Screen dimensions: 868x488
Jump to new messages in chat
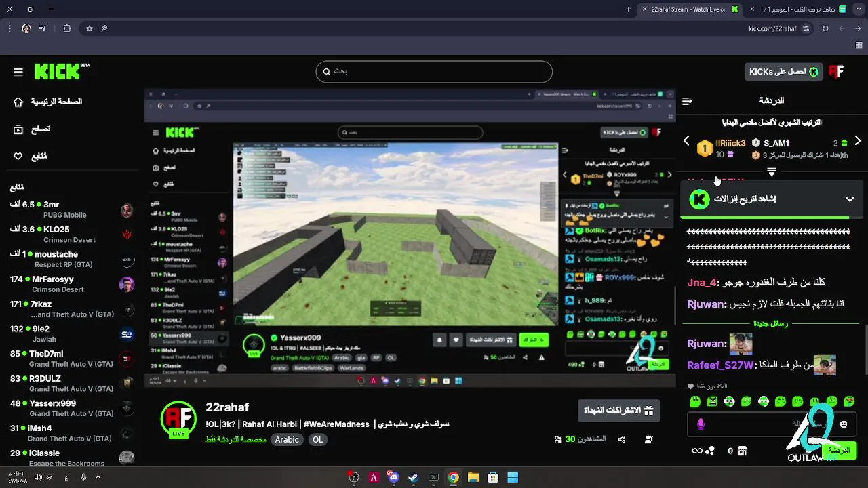(x=770, y=324)
